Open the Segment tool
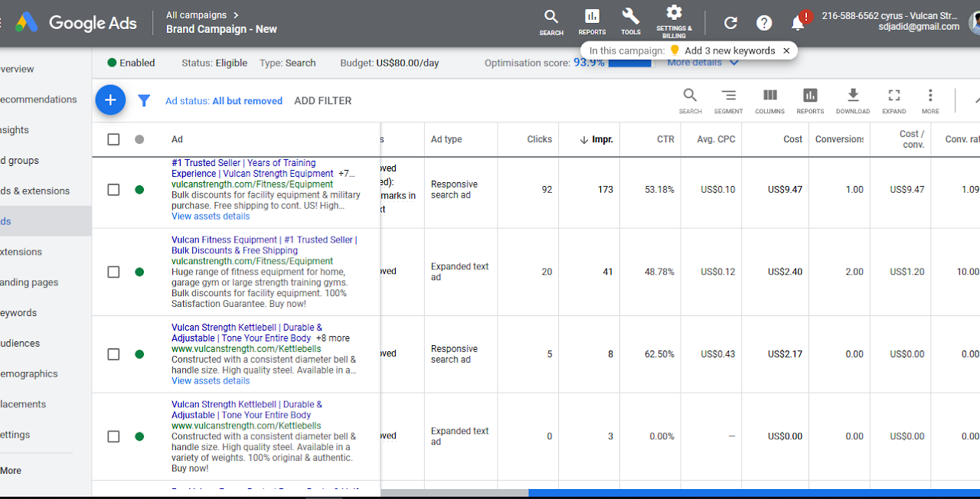980x499 pixels. coord(728,100)
